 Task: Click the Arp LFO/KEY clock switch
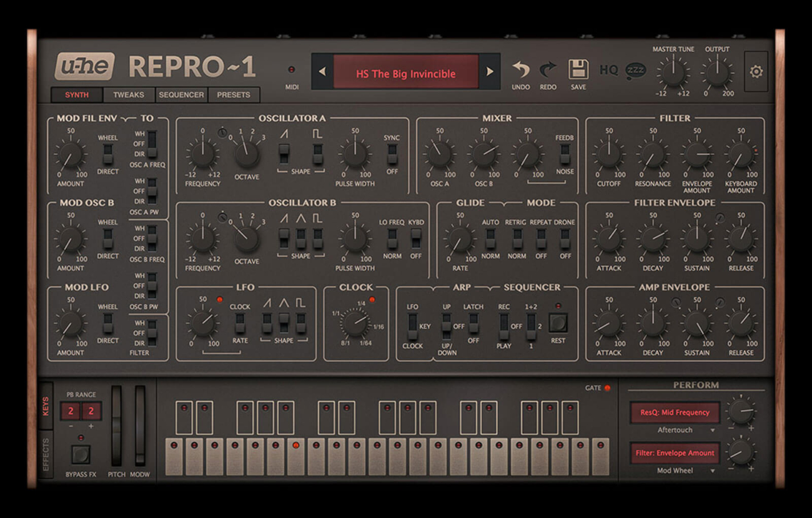coord(412,326)
